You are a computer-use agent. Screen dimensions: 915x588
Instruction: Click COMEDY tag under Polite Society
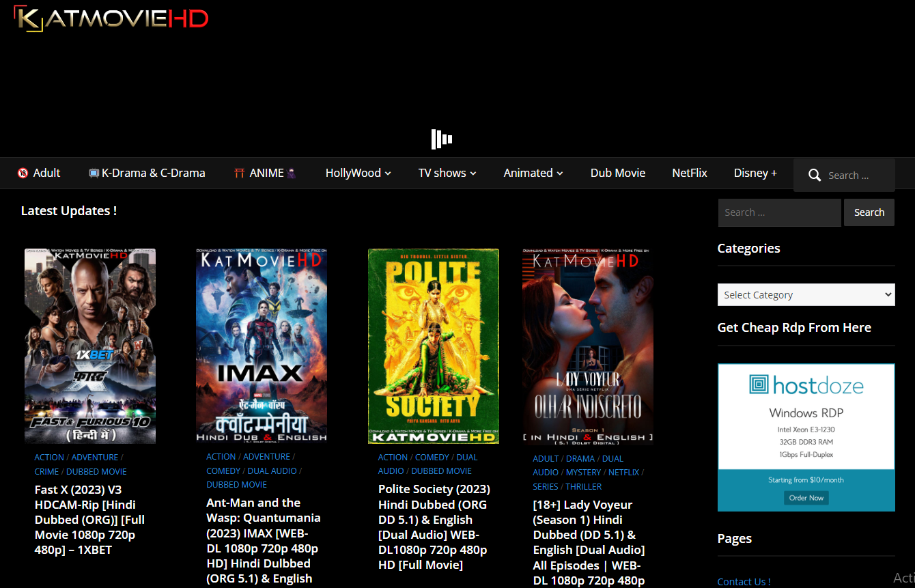432,458
